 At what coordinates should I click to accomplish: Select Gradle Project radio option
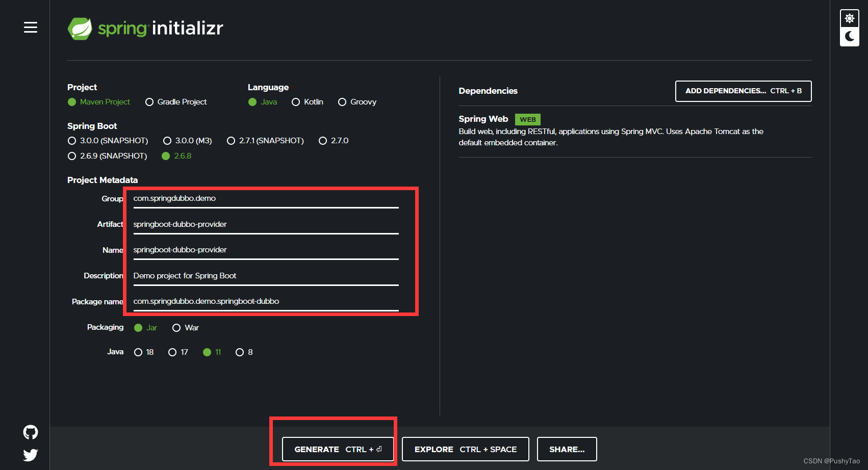[x=149, y=102]
